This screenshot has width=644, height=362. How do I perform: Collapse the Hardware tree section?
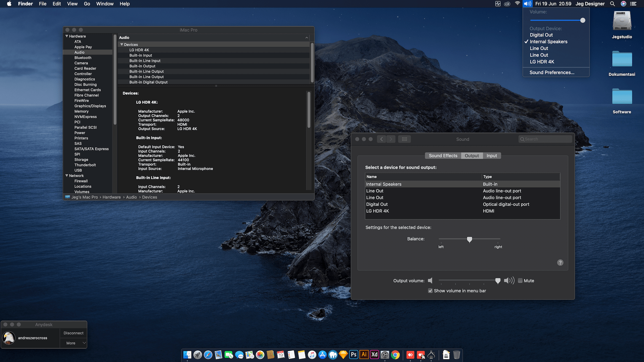point(67,36)
